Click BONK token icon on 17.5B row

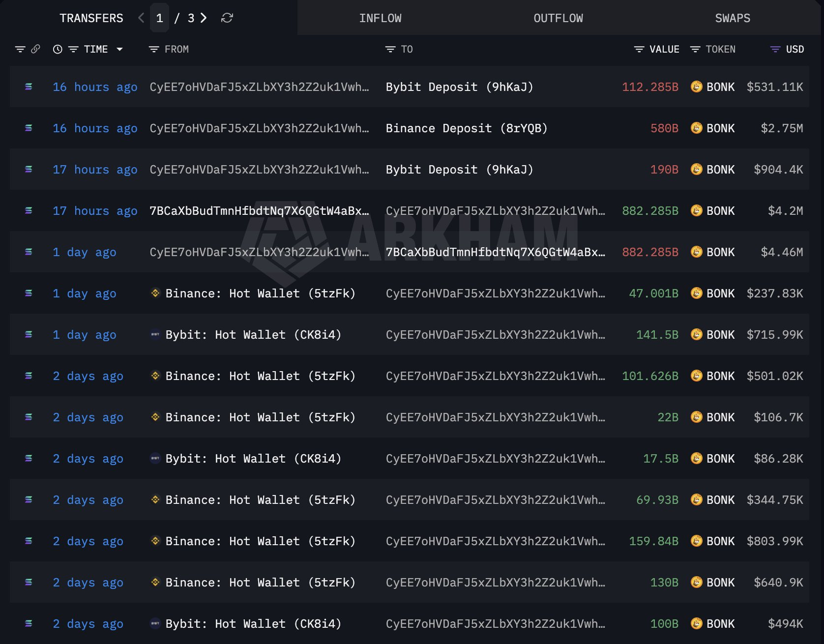(x=697, y=458)
